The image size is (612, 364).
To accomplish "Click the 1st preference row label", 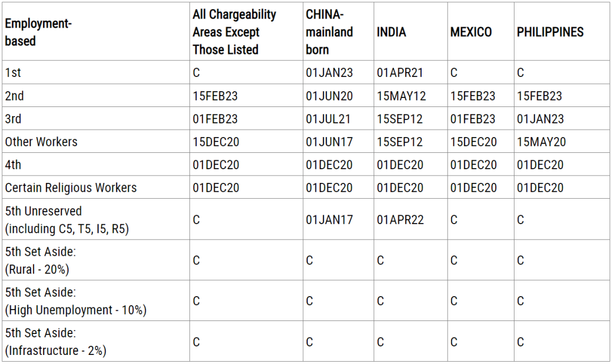I will 13,72.
